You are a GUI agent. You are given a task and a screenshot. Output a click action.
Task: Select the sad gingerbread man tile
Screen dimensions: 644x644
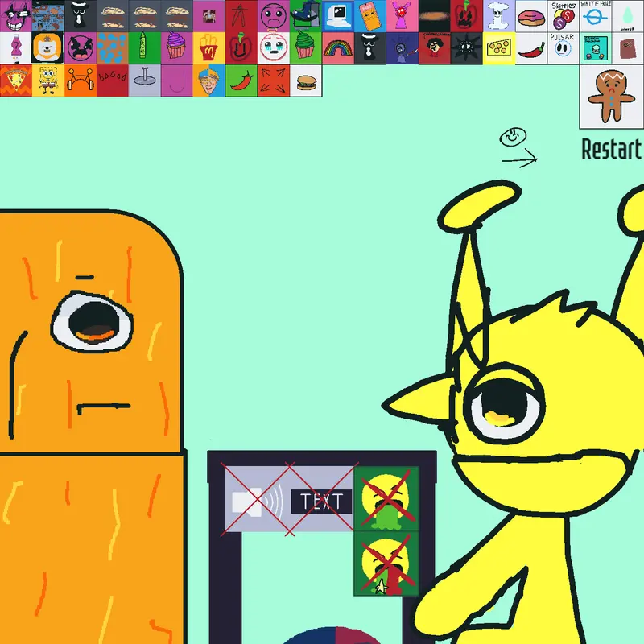pos(612,97)
